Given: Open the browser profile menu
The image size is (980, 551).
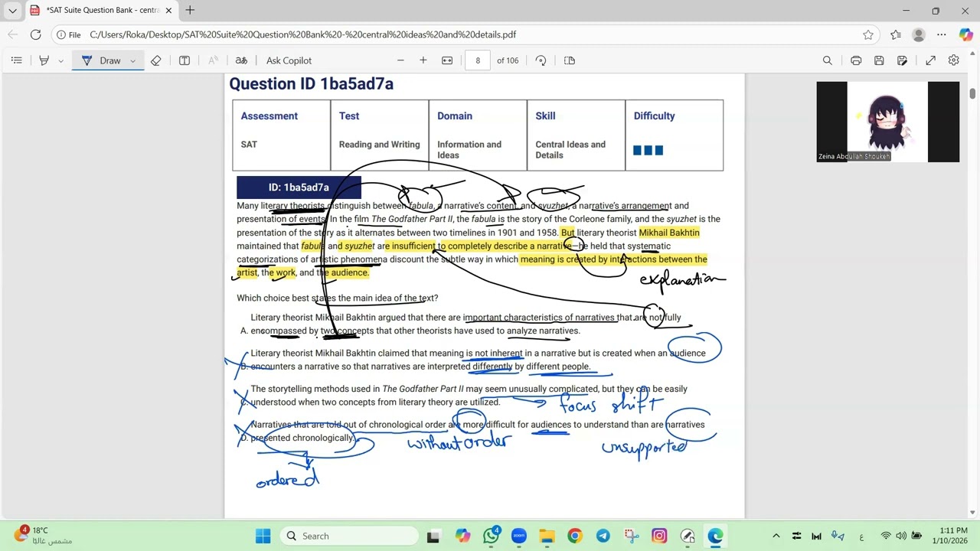Looking at the screenshot, I should click(x=919, y=34).
